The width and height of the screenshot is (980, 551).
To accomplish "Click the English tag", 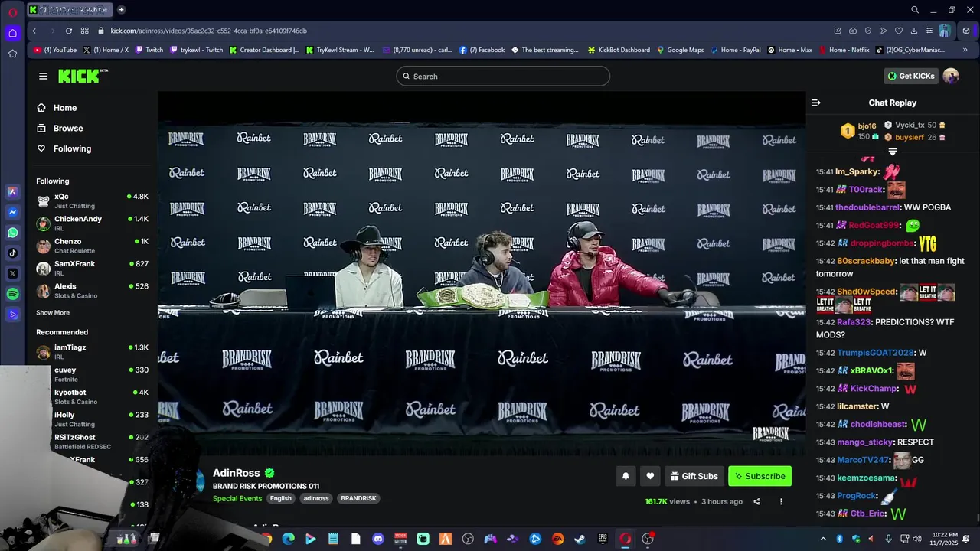I will click(x=280, y=498).
